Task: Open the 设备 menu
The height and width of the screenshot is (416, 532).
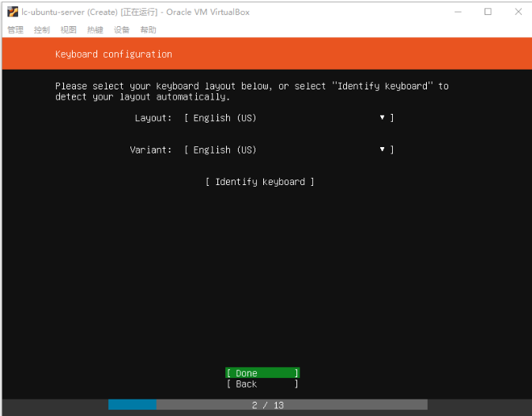Action: (122, 30)
